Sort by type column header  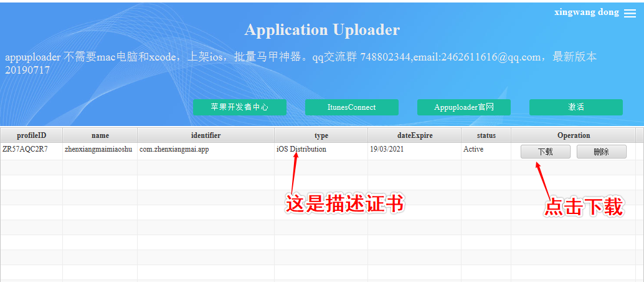click(321, 135)
